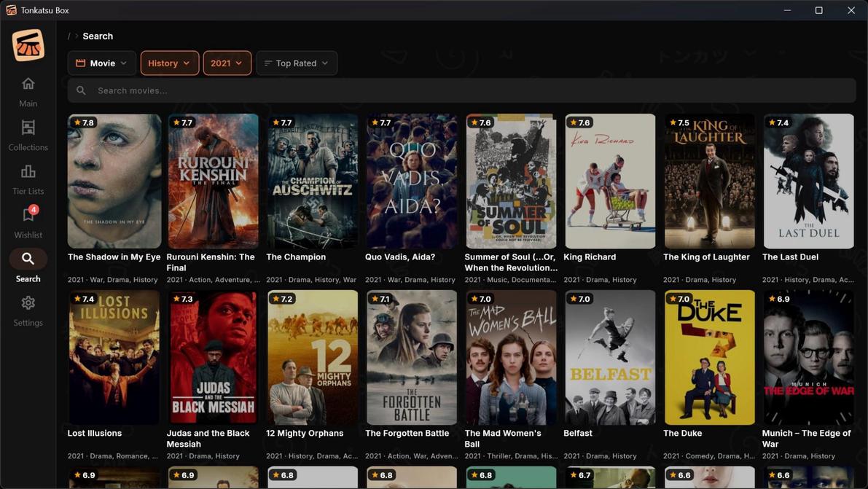Open the History genre filter dropdown
Image resolution: width=868 pixels, height=489 pixels.
pyautogui.click(x=169, y=63)
